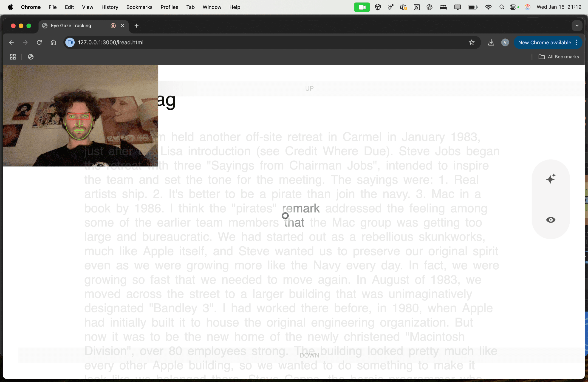Click the highlighted word "remark"
The width and height of the screenshot is (588, 382).
tap(301, 208)
